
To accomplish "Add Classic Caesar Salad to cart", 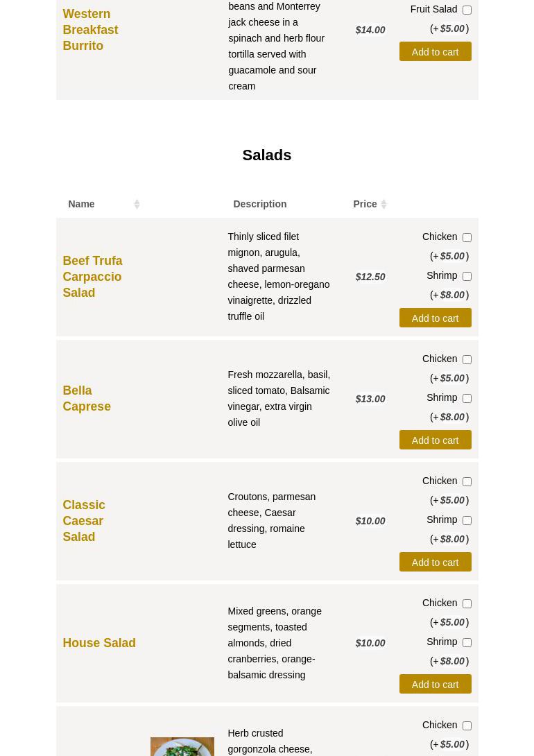I will click(x=435, y=562).
